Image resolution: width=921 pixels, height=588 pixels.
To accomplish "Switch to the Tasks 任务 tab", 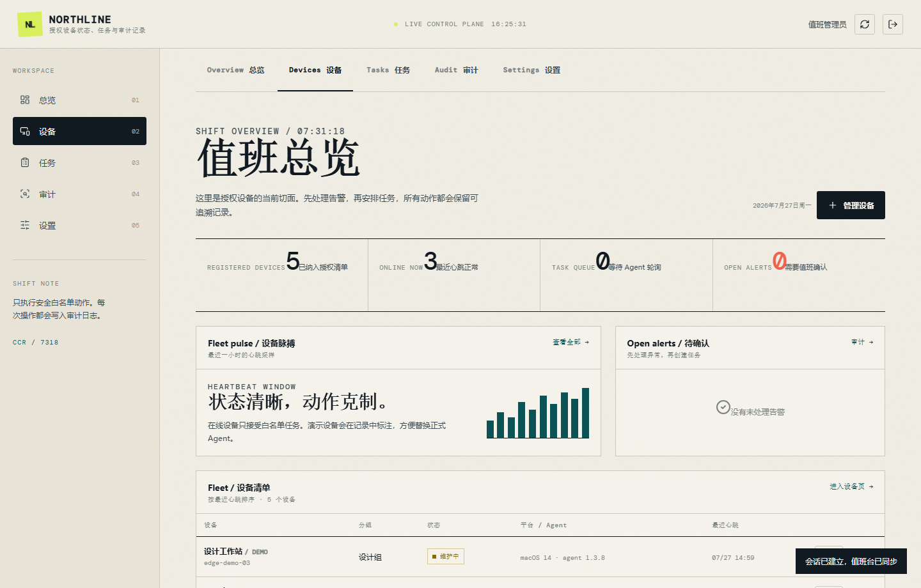I will (388, 70).
